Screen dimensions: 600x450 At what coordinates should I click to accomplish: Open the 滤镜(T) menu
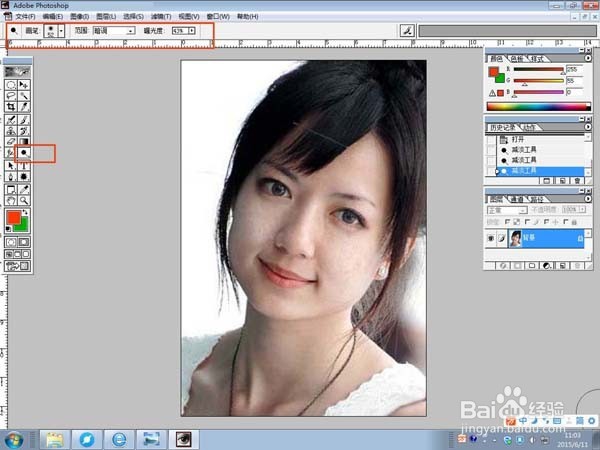point(161,16)
